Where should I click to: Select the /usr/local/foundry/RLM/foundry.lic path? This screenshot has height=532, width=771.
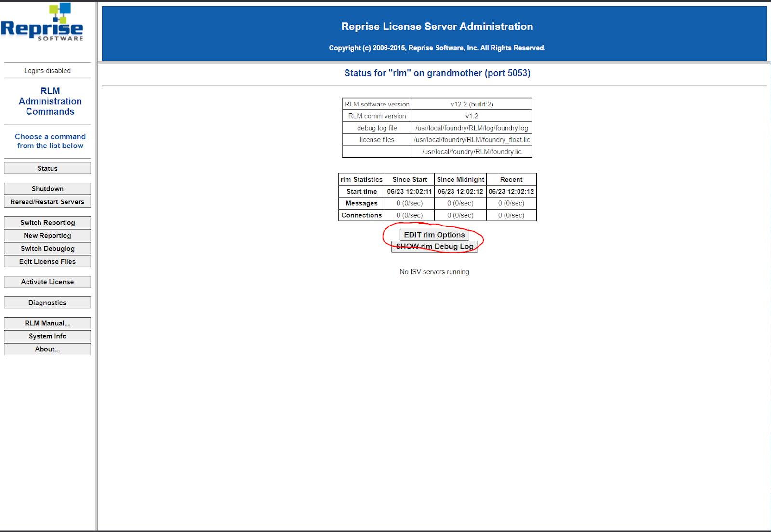tap(472, 152)
